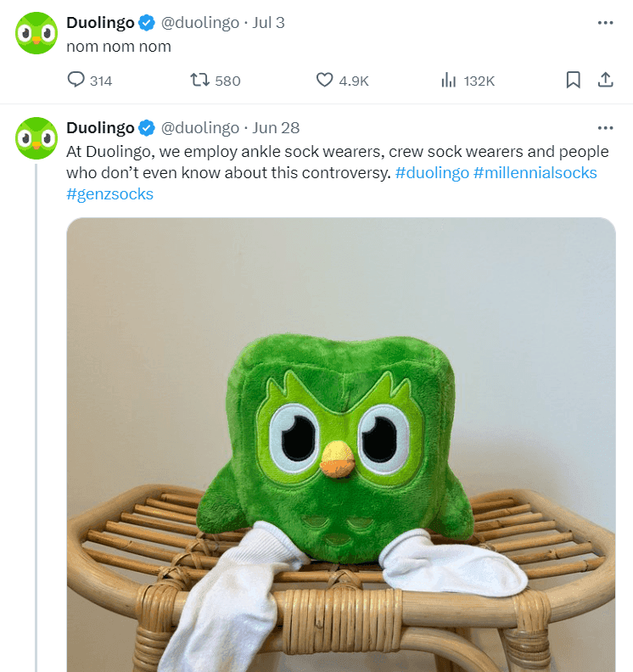
Task: Click the @duolingo handle on the Jun 28 tweet
Action: pyautogui.click(x=200, y=128)
